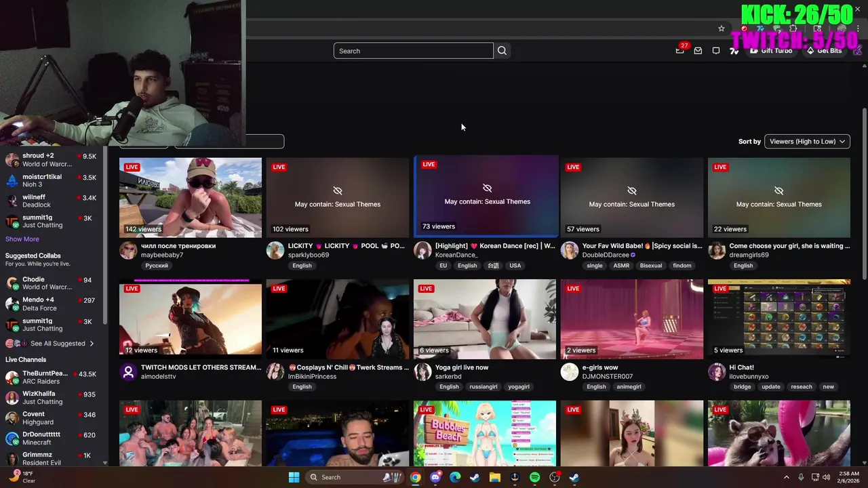Show hidden icons via the tray chevron

pyautogui.click(x=787, y=477)
